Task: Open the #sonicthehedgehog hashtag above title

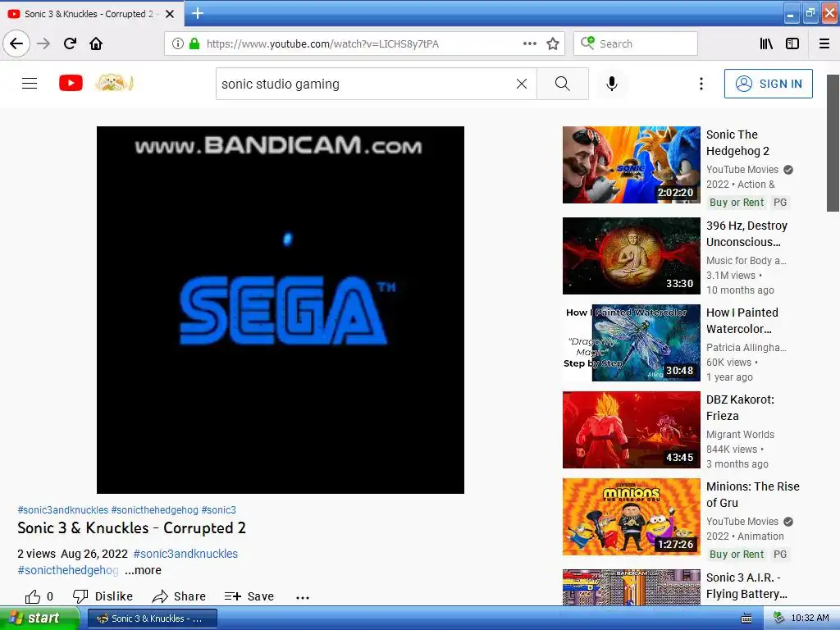Action: pos(154,510)
